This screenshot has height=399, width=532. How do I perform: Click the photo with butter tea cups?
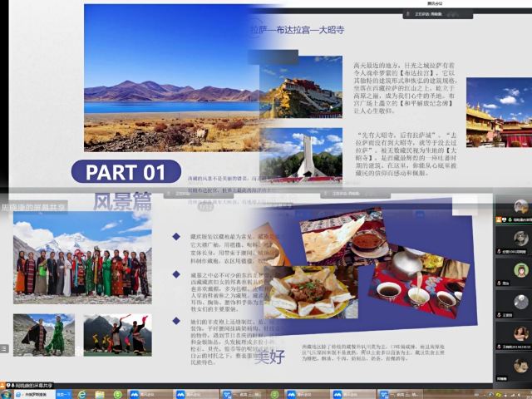coord(421,281)
